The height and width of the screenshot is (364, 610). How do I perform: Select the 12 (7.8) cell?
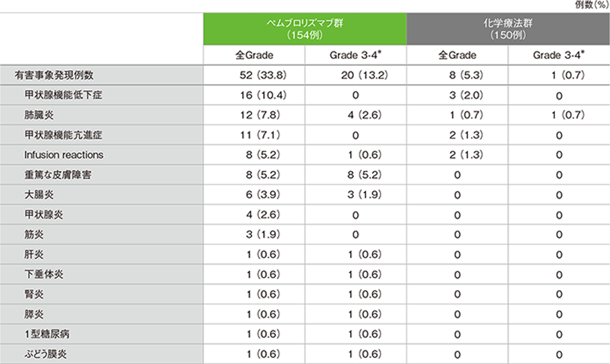tap(260, 115)
